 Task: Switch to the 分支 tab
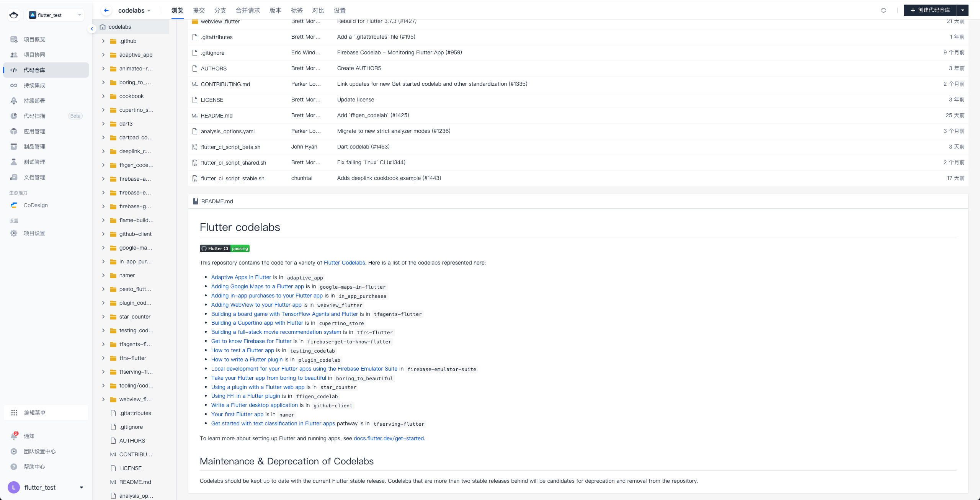220,10
